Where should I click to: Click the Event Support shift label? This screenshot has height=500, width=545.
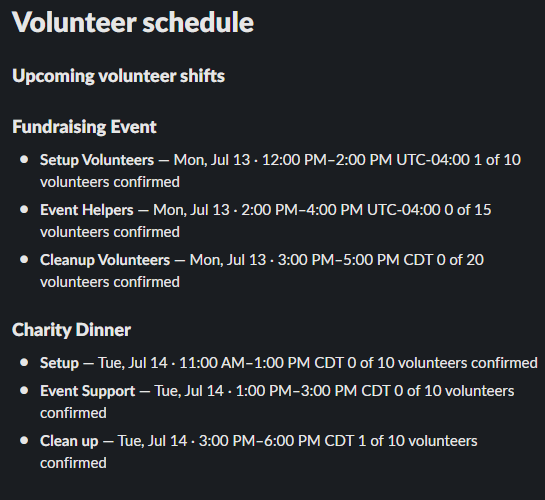coord(88,391)
